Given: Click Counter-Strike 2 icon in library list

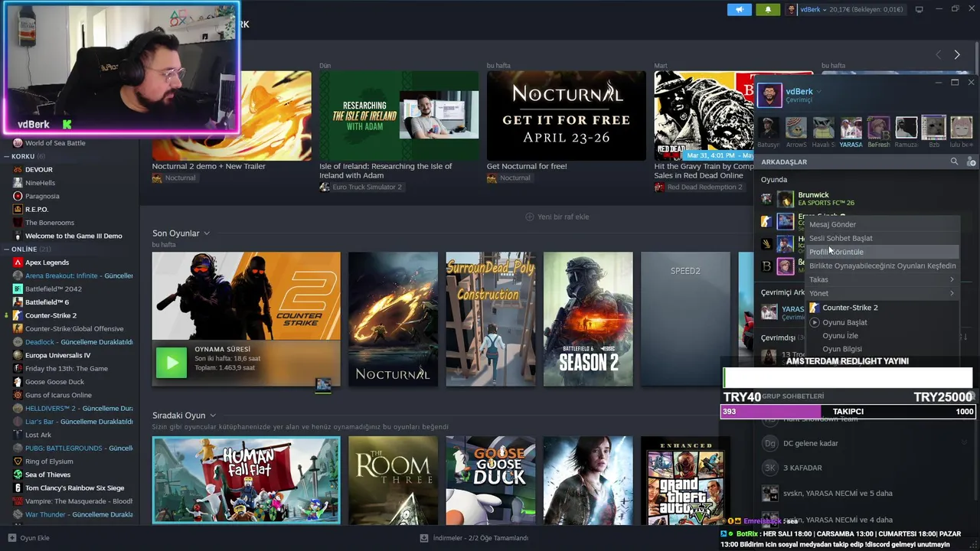Looking at the screenshot, I should click(x=18, y=315).
